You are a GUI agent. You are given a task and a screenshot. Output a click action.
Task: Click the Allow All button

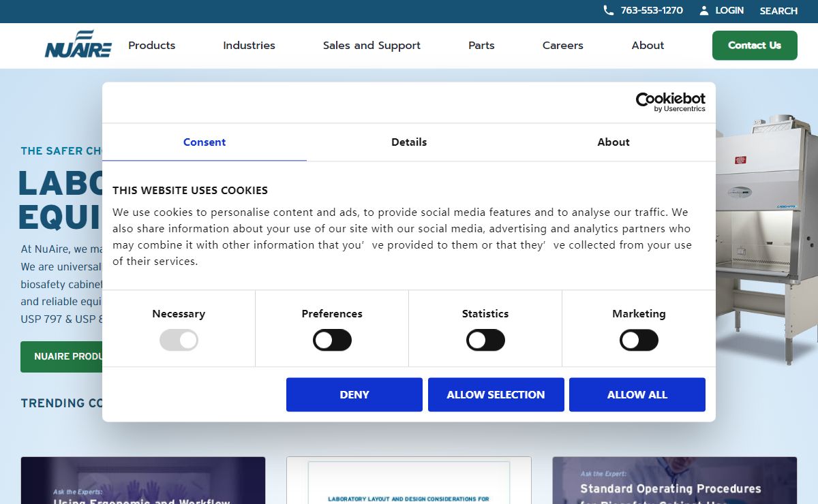pyautogui.click(x=637, y=394)
